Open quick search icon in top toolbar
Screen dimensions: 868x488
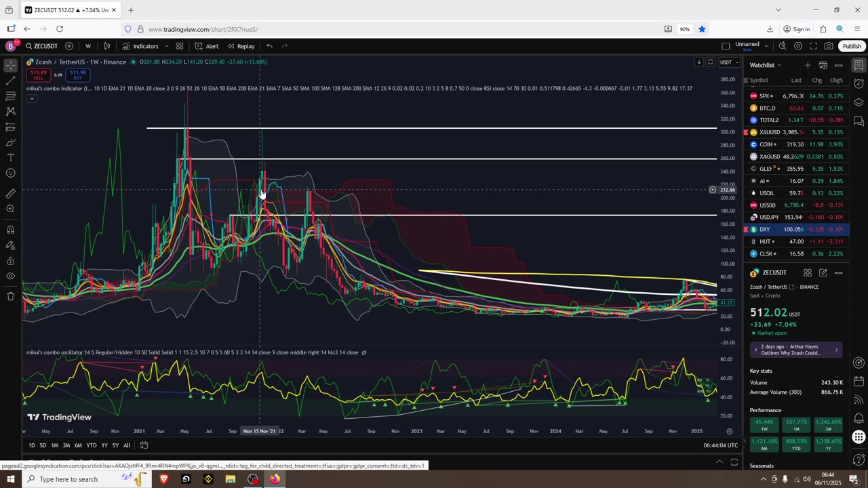coord(783,46)
